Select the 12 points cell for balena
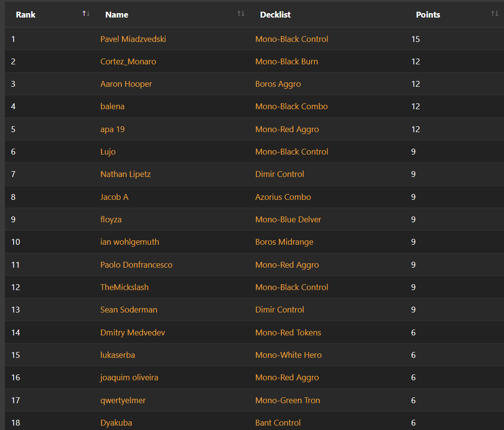Image resolution: width=504 pixels, height=430 pixels. tap(415, 106)
